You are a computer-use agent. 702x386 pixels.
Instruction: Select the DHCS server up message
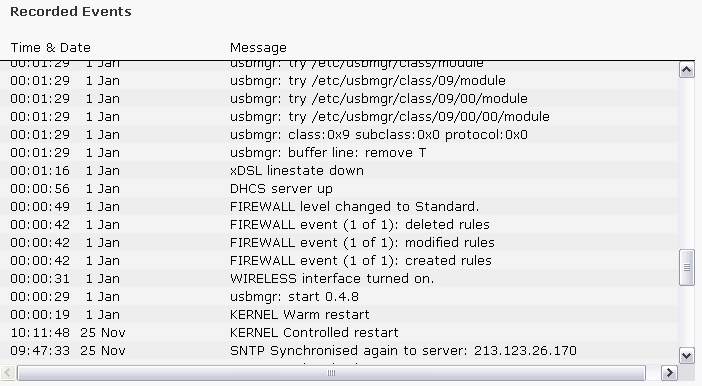[x=339, y=189]
